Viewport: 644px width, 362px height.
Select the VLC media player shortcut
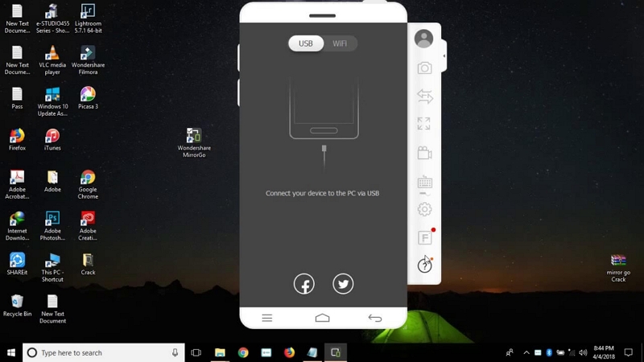click(x=52, y=60)
